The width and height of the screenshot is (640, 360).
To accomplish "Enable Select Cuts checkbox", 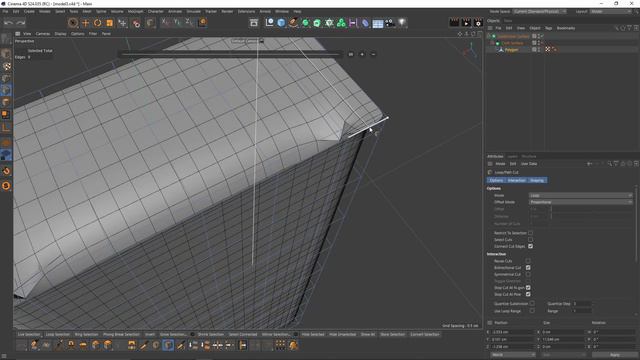I will click(x=530, y=240).
